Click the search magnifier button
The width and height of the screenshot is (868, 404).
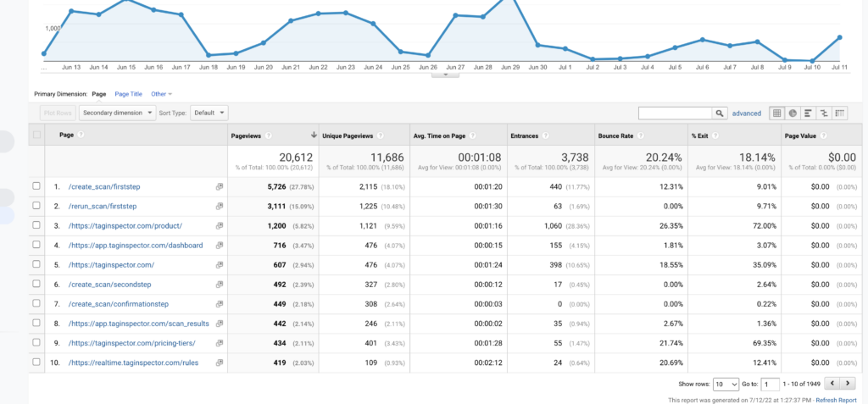720,113
